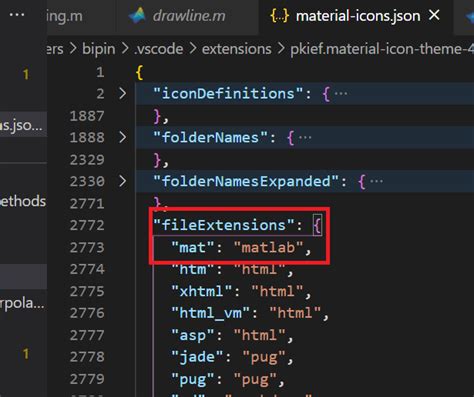Click the "folderNamesExpanded" key text
The height and width of the screenshot is (397, 474).
click(x=246, y=181)
